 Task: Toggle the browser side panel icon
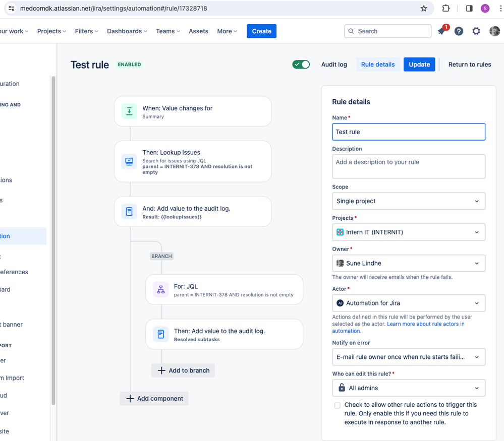(x=469, y=9)
